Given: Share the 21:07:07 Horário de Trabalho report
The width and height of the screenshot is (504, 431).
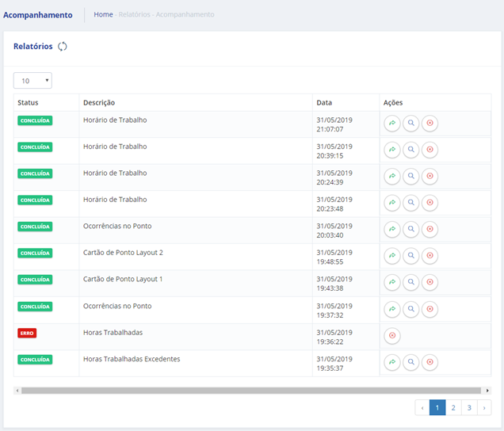Looking at the screenshot, I should pos(391,124).
